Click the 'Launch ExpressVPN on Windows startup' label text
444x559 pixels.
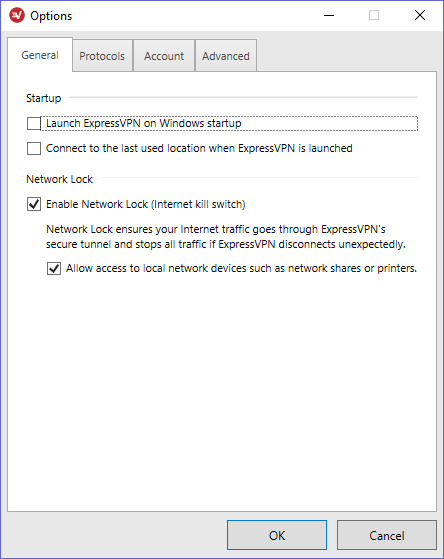[x=144, y=123]
